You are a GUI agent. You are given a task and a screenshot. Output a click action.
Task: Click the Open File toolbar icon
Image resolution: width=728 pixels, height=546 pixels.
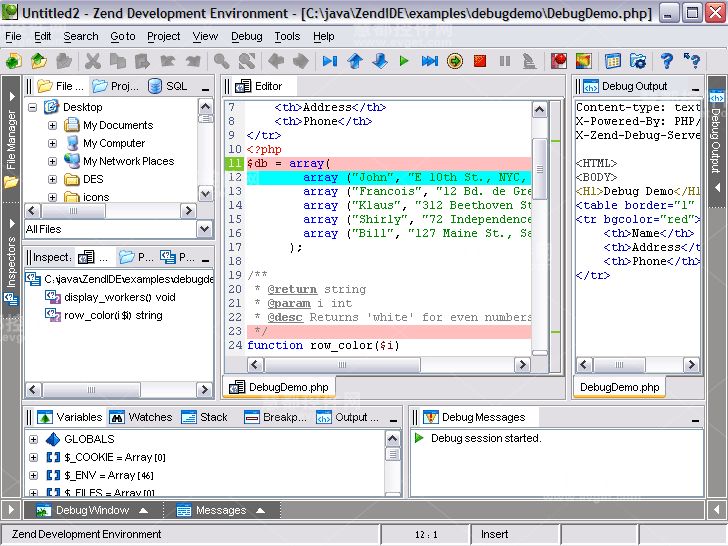coord(39,61)
